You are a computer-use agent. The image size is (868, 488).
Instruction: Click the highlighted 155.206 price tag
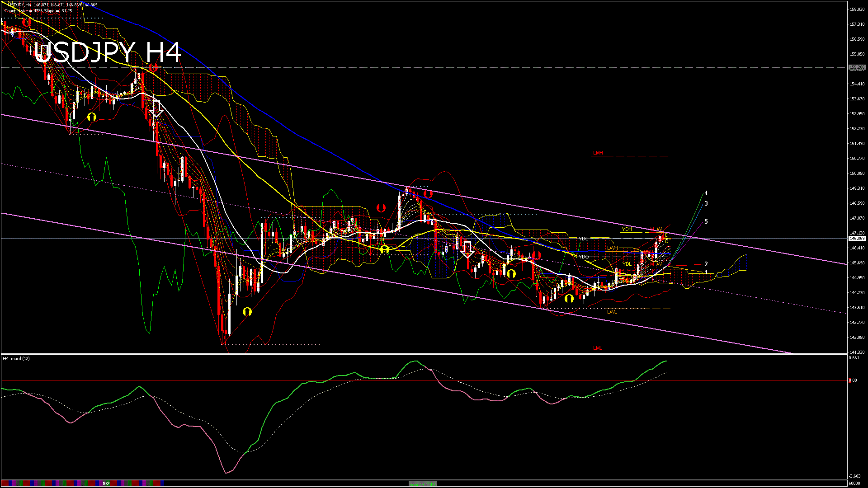pyautogui.click(x=857, y=67)
